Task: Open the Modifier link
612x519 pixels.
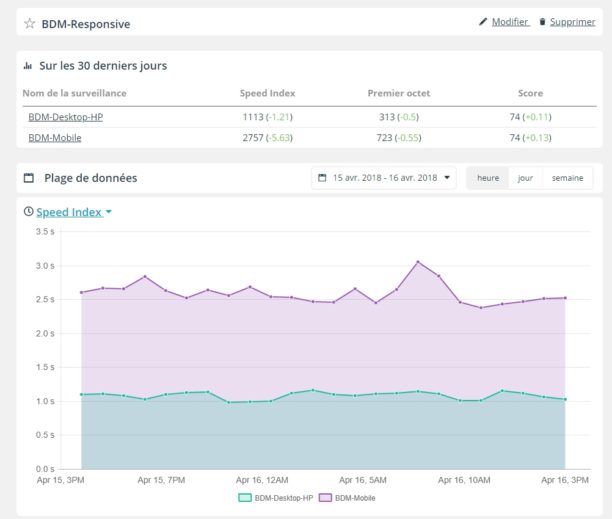Action: click(510, 21)
